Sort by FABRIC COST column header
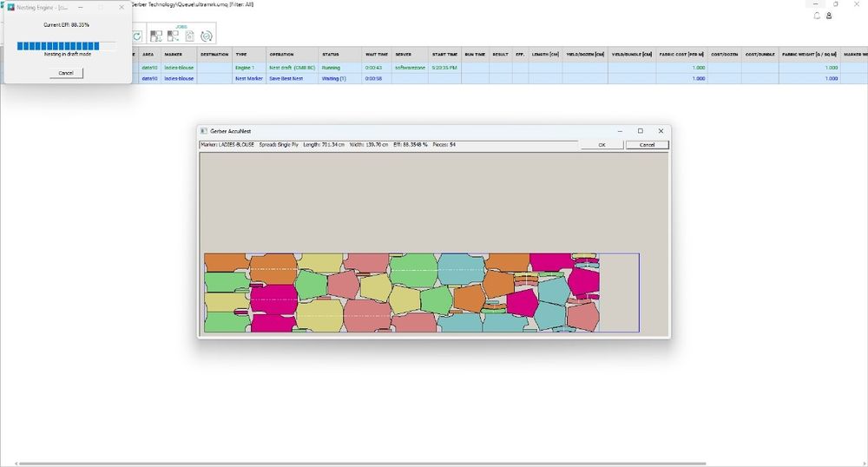 coord(681,54)
